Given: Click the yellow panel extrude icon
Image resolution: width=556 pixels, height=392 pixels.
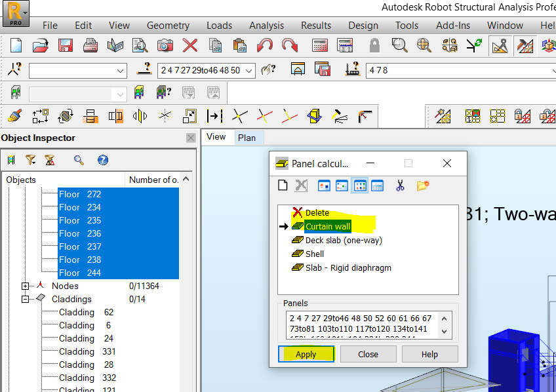Looking at the screenshot, I should [x=314, y=116].
